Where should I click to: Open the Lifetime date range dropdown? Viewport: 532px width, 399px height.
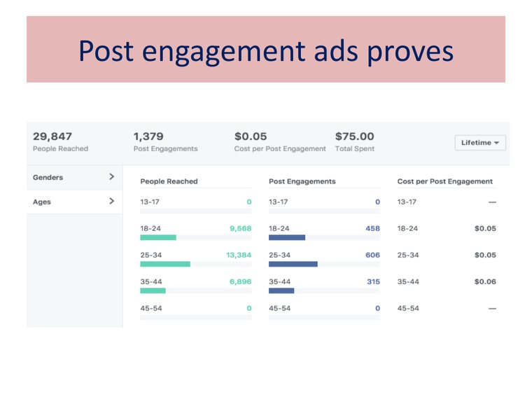click(480, 143)
